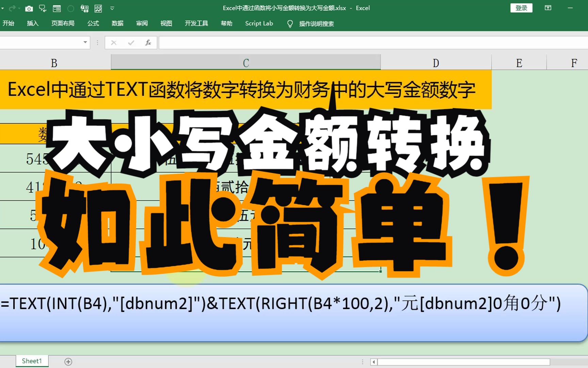This screenshot has width=588, height=368.
Task: Minimize the Excel window
Action: [x=571, y=8]
